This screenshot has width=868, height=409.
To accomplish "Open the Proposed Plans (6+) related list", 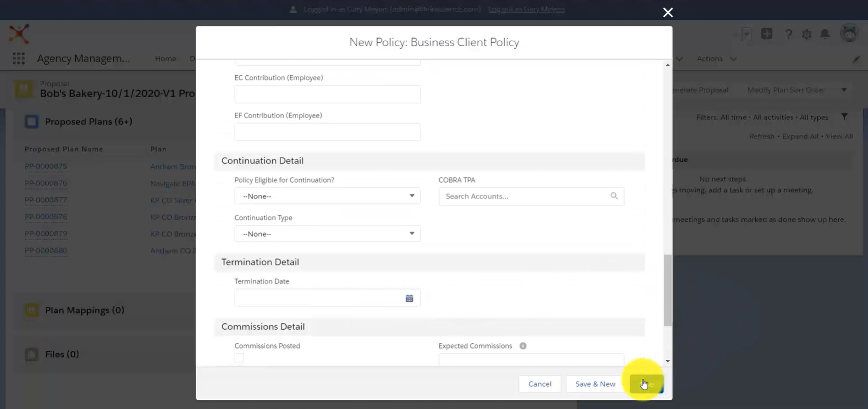I will pyautogui.click(x=88, y=122).
